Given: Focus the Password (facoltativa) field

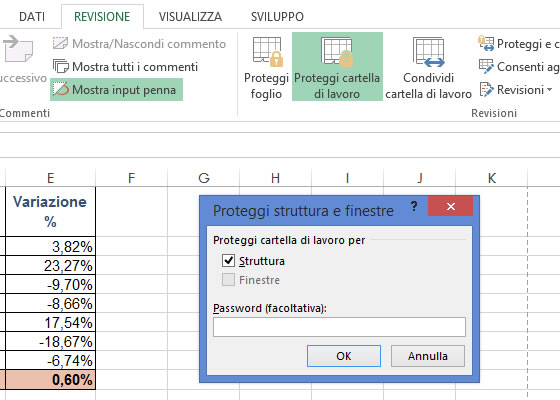Looking at the screenshot, I should (339, 327).
